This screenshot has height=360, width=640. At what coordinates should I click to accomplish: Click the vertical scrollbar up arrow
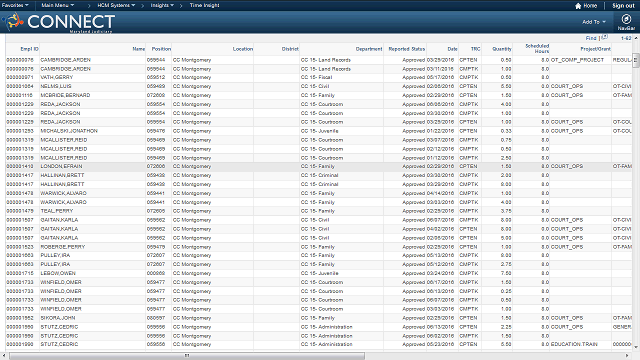tap(636, 38)
